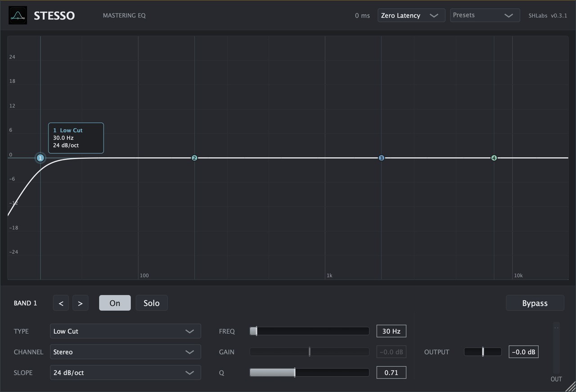Click the OUT level meter
The image size is (576, 392).
coord(557,347)
